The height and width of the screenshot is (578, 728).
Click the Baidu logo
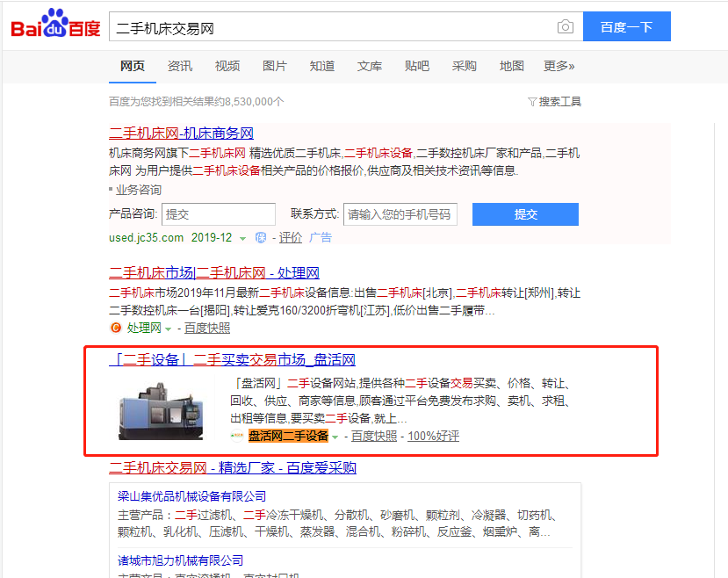click(x=55, y=23)
